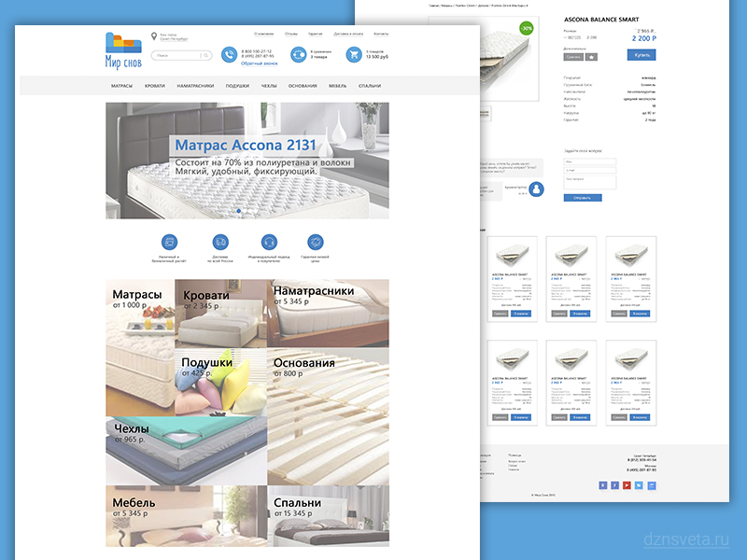Click the name field in question form

click(590, 161)
